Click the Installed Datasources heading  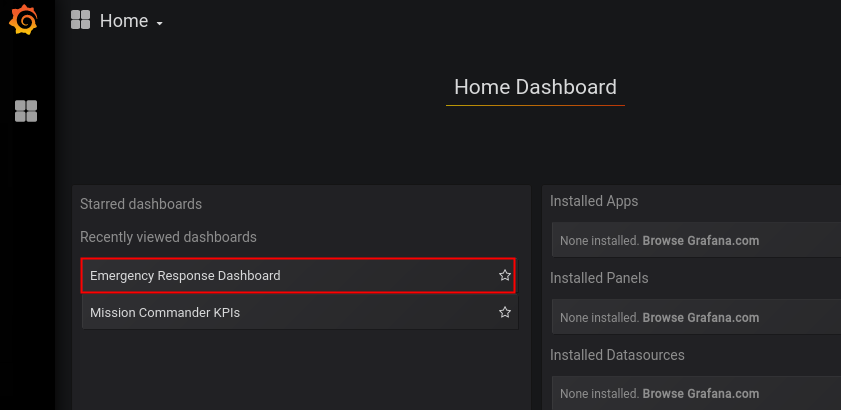[x=617, y=355]
